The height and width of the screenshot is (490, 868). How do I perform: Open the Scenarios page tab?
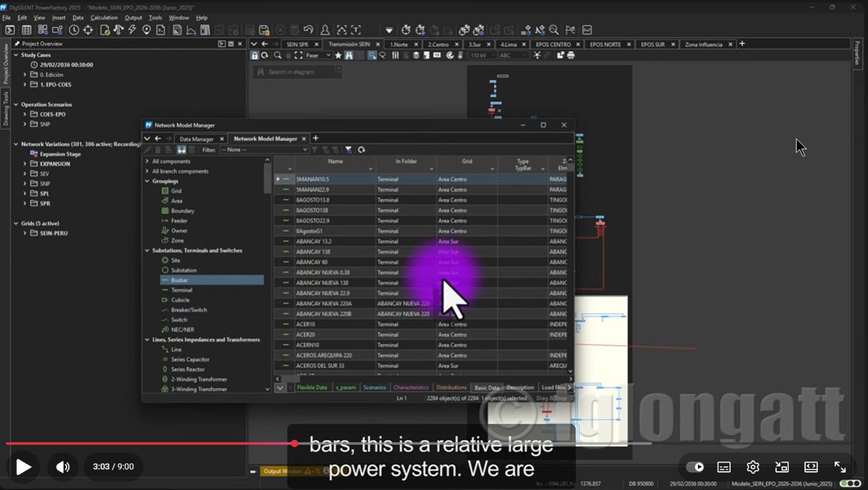point(374,387)
